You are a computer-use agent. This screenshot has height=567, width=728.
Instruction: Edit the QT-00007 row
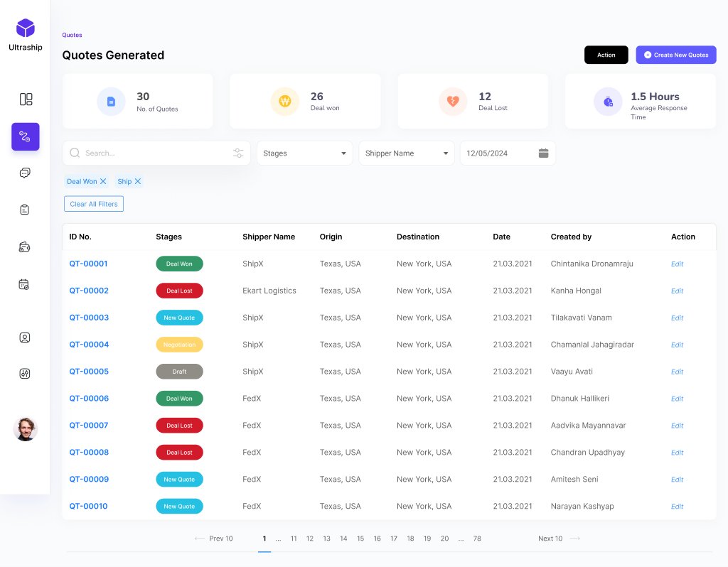(x=677, y=426)
